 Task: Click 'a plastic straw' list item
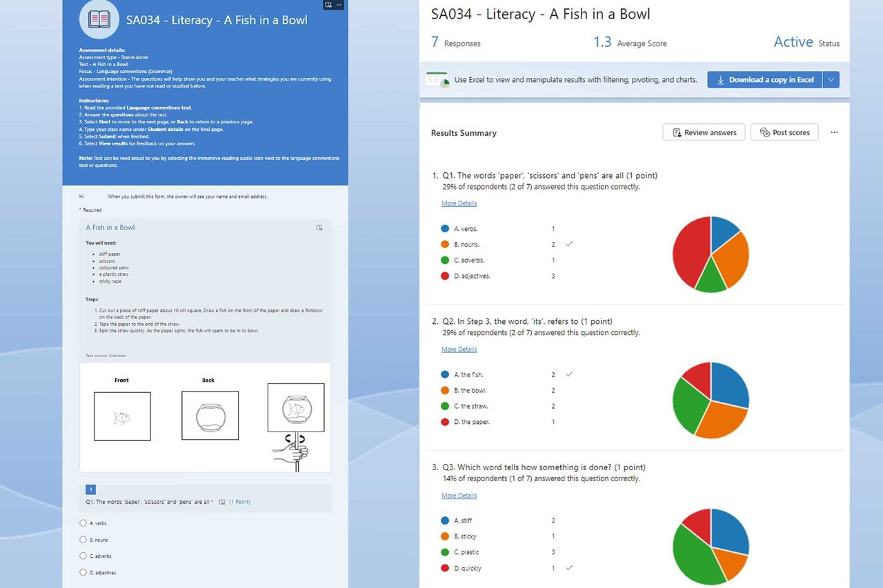pyautogui.click(x=113, y=274)
